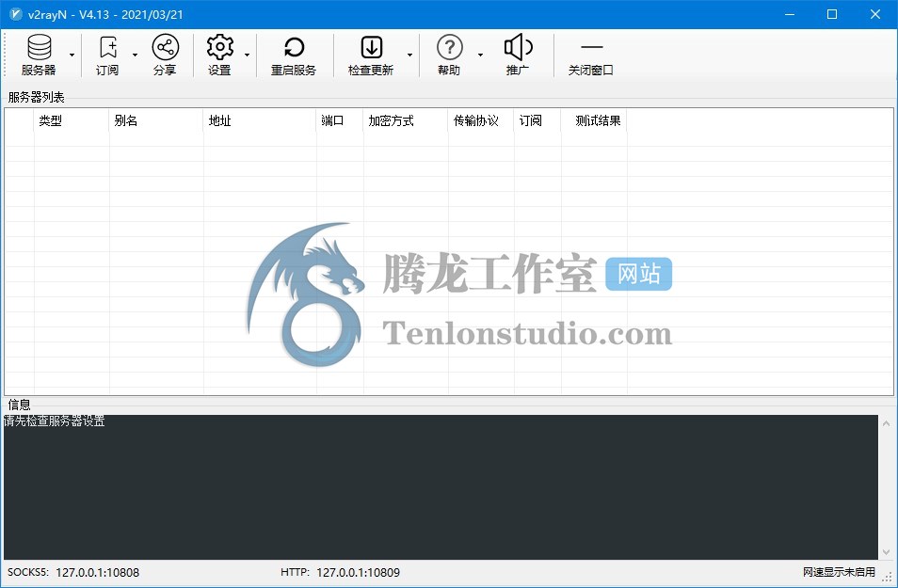Image resolution: width=898 pixels, height=588 pixels.
Task: Sort by the 端口 column header
Action: (340, 120)
